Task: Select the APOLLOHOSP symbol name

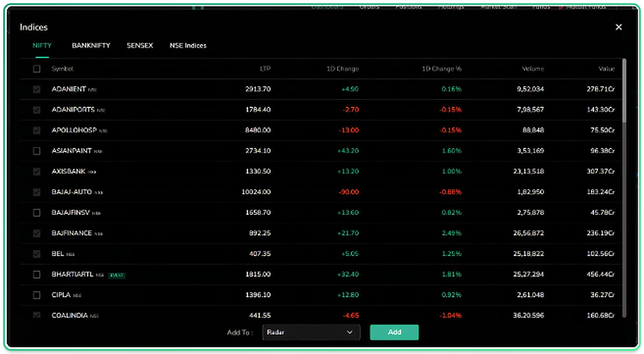Action: coord(74,130)
